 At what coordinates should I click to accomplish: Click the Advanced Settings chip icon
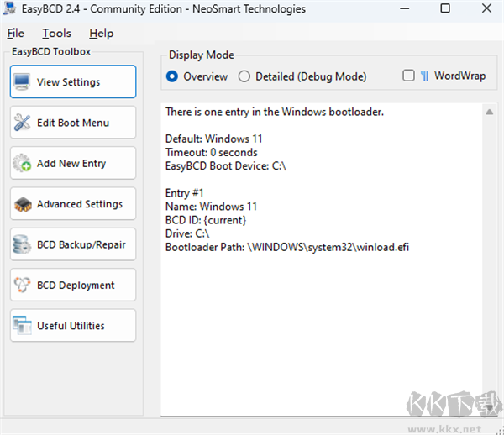(x=23, y=204)
